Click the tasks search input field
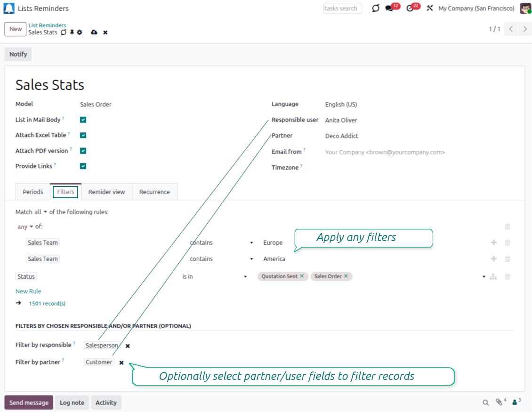This screenshot has height=412, width=532. point(342,8)
